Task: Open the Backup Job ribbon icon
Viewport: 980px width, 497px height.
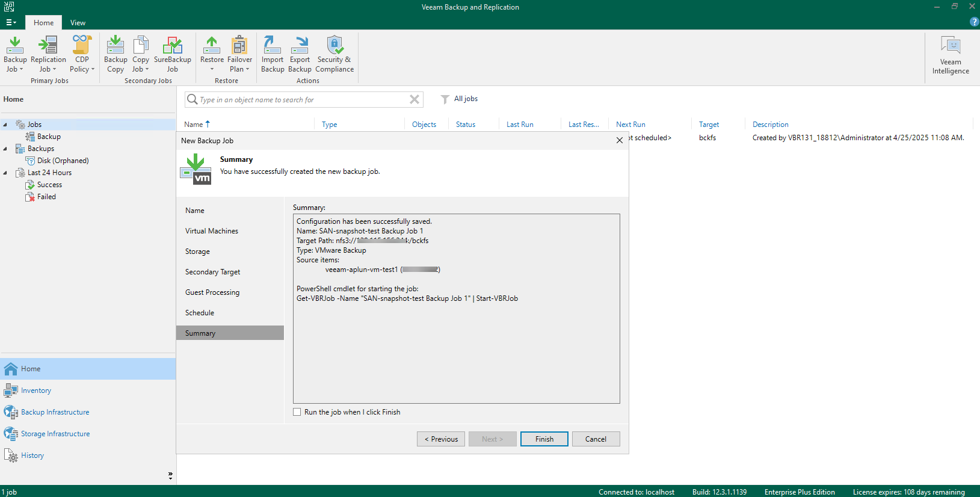Action: click(x=15, y=54)
